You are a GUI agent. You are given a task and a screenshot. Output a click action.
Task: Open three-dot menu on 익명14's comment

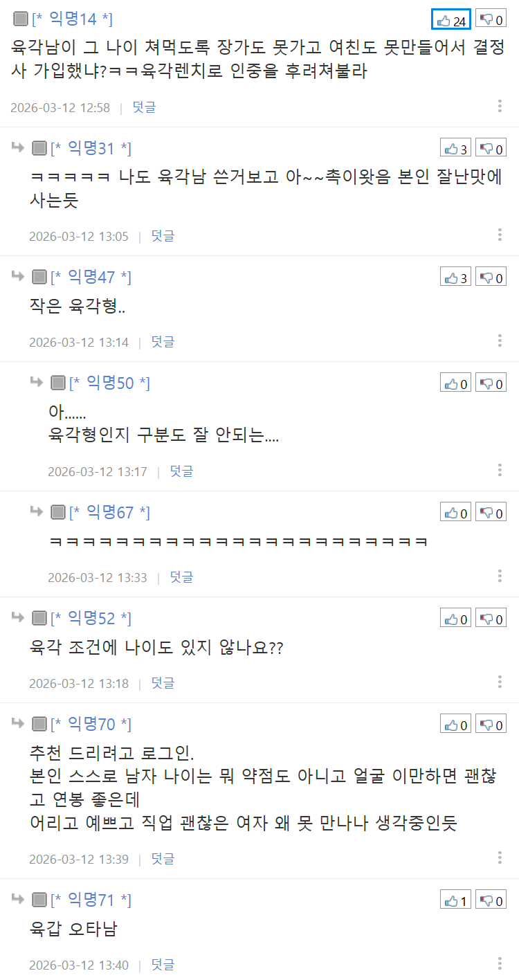(x=500, y=106)
